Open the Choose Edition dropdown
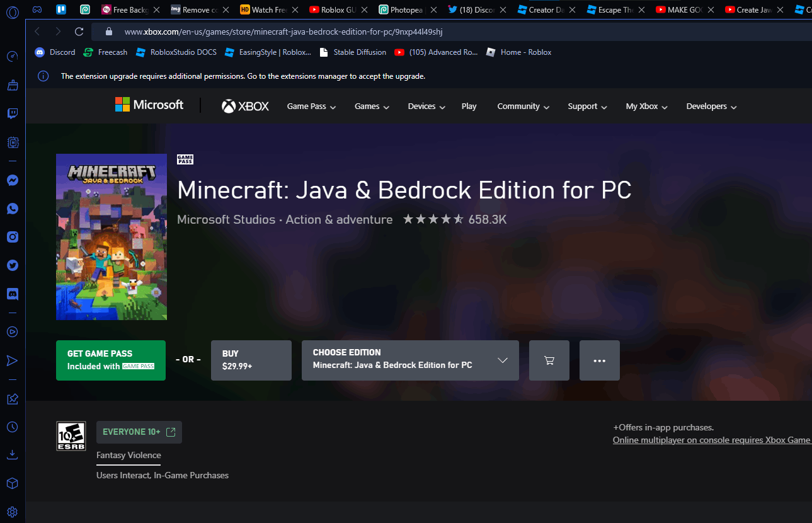Screen dimensions: 812x523 tap(410, 360)
